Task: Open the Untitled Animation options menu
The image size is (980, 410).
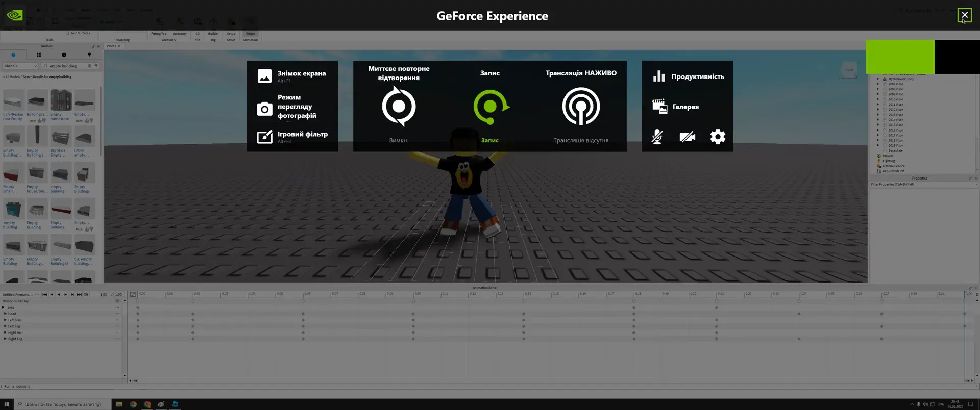Action: tap(37, 294)
